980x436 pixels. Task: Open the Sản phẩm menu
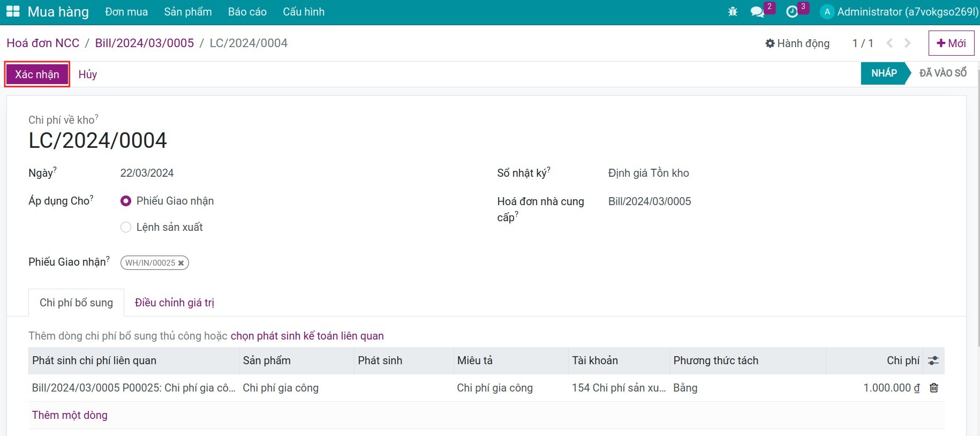click(x=188, y=12)
